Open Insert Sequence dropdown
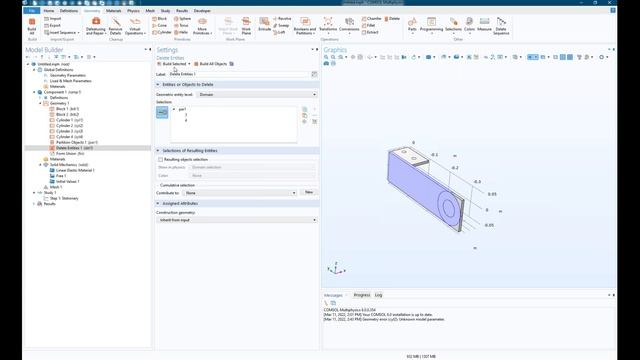This screenshot has height=360, width=640. point(62,32)
